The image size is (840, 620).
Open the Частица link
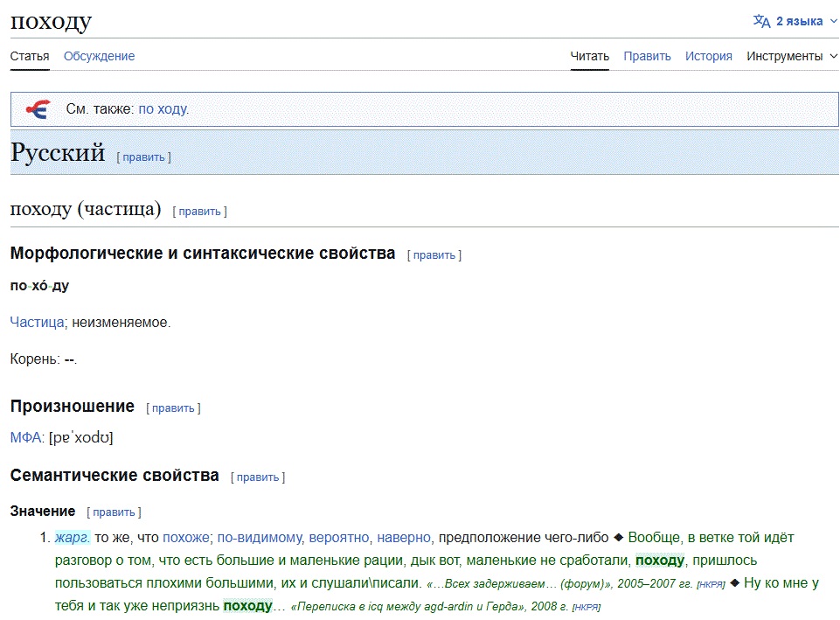point(37,322)
